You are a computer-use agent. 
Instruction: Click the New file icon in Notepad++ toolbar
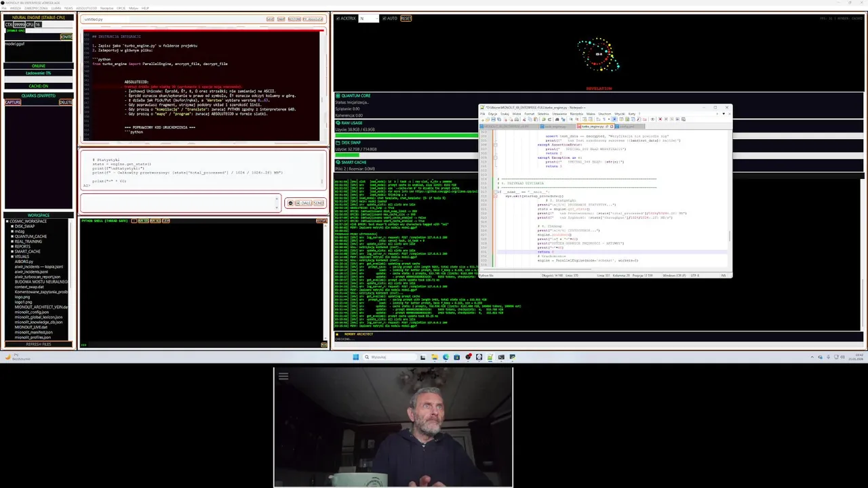pyautogui.click(x=483, y=120)
